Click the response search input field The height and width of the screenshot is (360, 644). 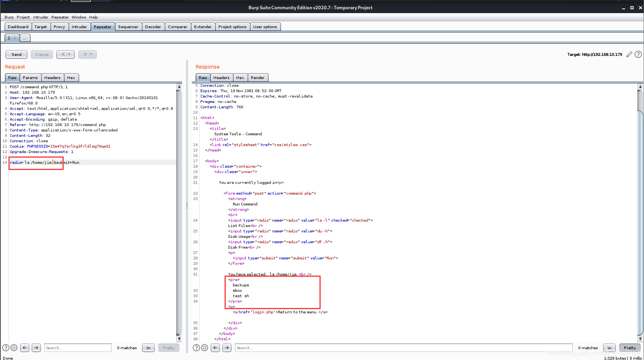pos(404,348)
